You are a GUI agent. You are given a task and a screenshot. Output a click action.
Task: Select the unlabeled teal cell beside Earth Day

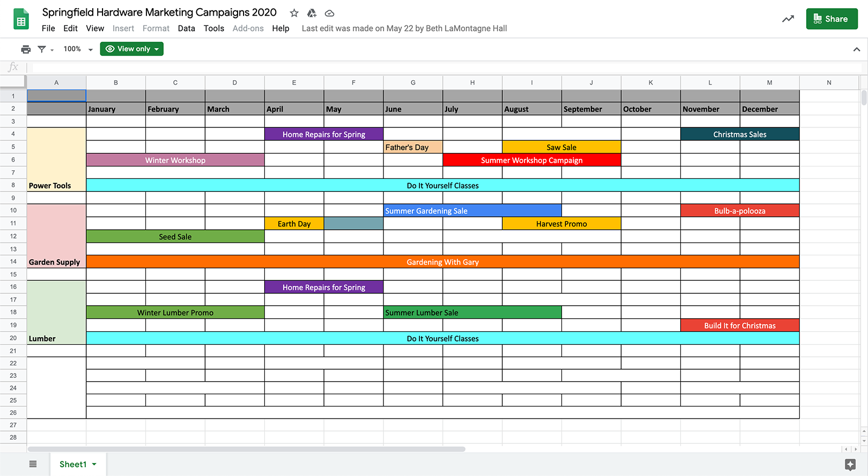tap(354, 223)
